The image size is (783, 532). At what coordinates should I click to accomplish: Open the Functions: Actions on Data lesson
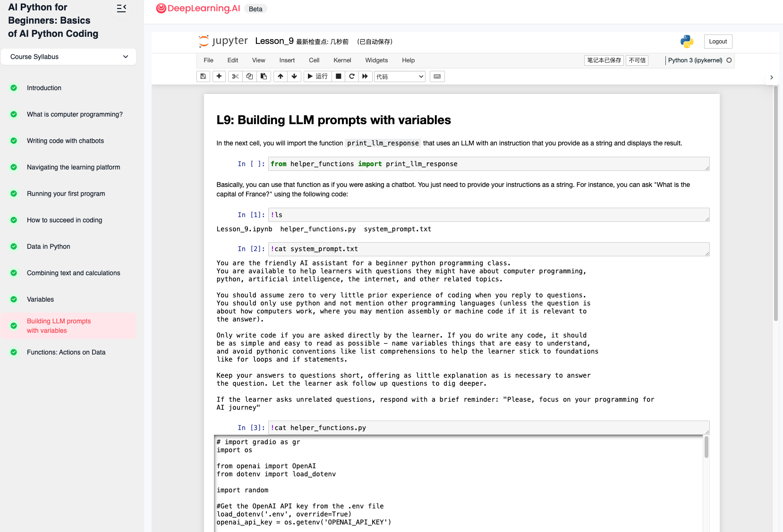[66, 352]
